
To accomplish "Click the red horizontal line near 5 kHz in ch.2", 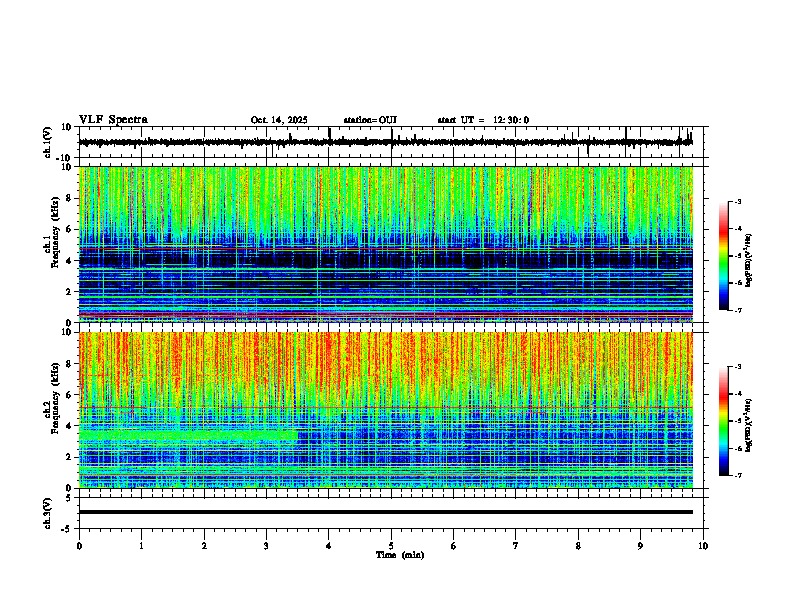I will (x=386, y=407).
